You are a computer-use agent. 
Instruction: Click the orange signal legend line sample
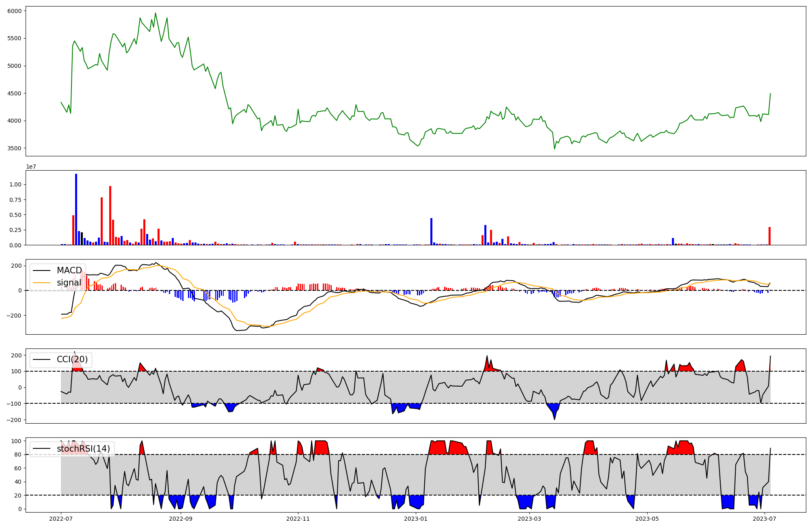coord(41,283)
